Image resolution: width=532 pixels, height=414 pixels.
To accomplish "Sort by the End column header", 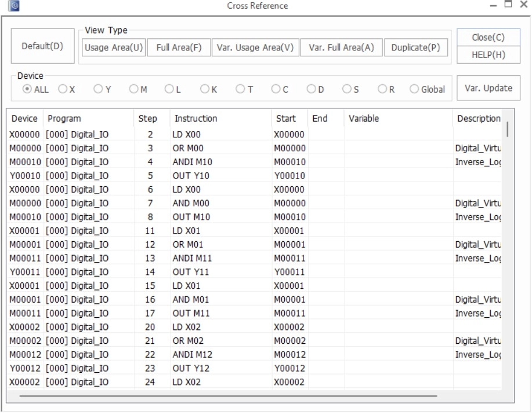I will [x=325, y=118].
